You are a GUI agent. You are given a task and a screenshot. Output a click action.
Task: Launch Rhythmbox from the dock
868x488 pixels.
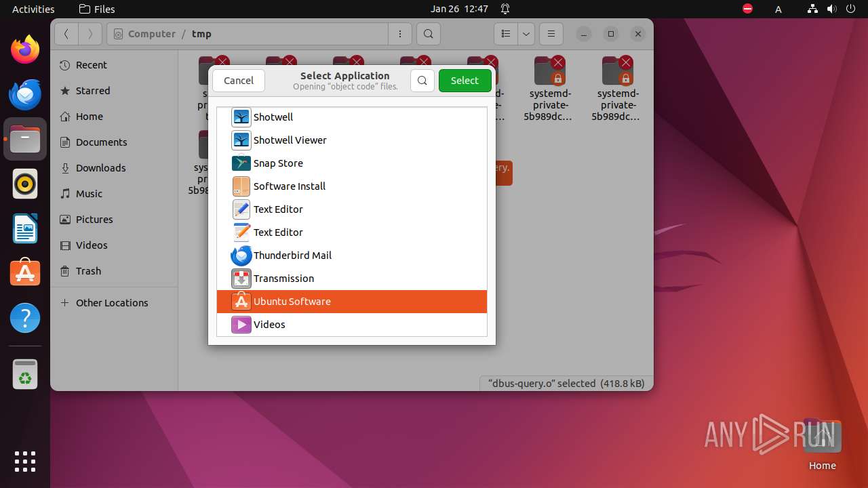[25, 184]
